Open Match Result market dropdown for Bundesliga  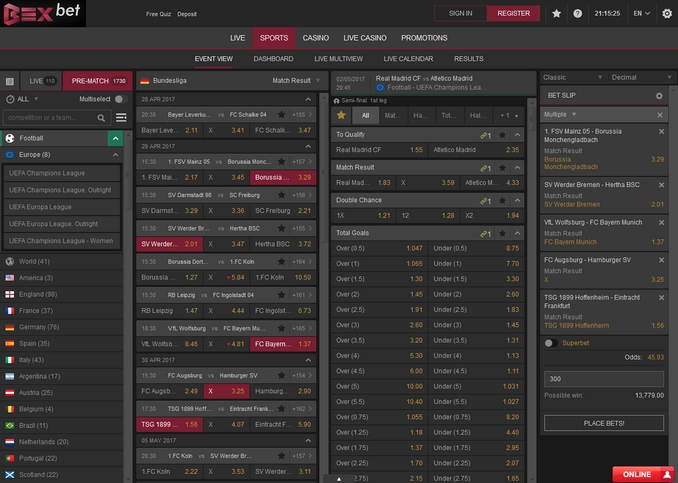pos(296,81)
